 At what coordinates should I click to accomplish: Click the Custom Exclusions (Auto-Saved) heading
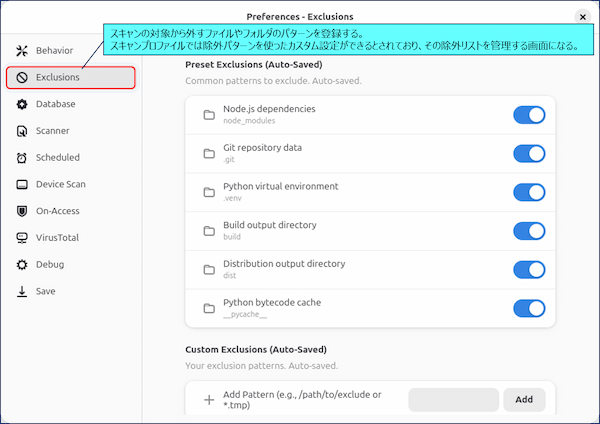[x=256, y=350]
